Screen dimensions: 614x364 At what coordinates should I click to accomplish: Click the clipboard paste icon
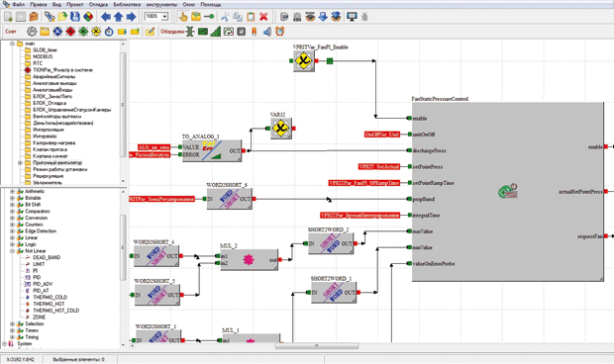pyautogui.click(x=251, y=17)
